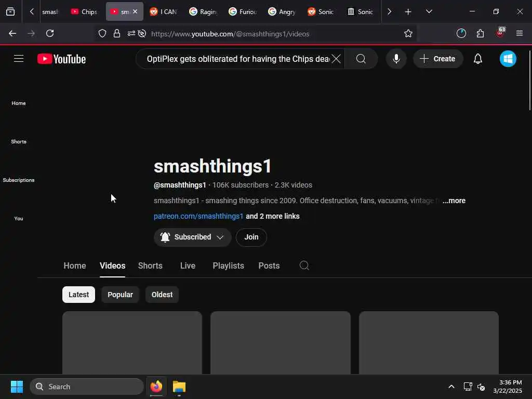The image size is (532, 399).
Task: Open a new tab with the plus icon
Action: [408, 12]
